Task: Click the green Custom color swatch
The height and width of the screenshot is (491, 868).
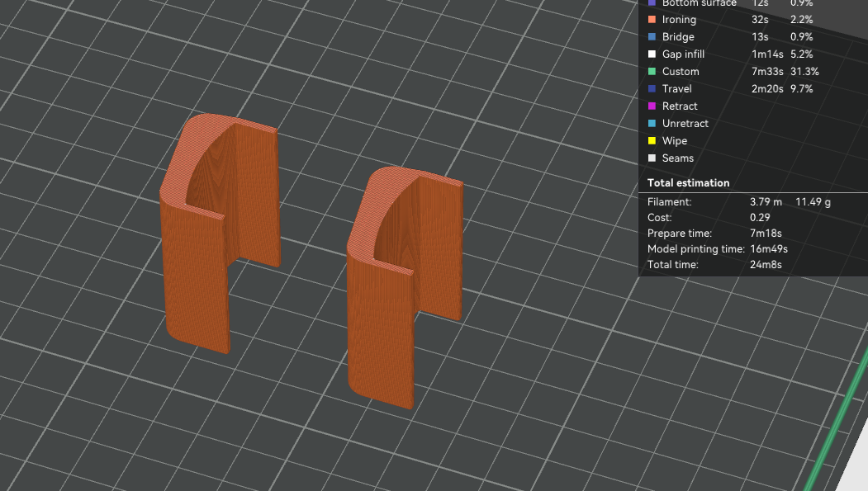Action: (x=652, y=72)
